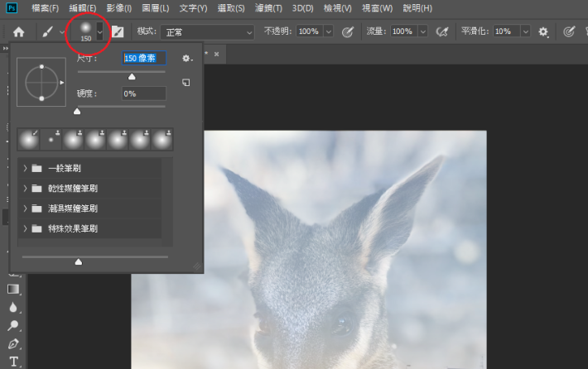The image size is (588, 369).
Task: Select the small dot recent brush
Action: [x=51, y=140]
